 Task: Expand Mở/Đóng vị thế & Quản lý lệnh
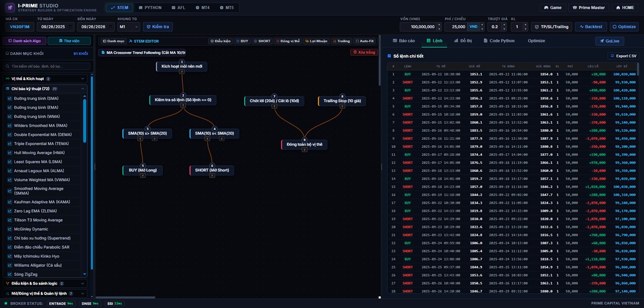click(45, 293)
